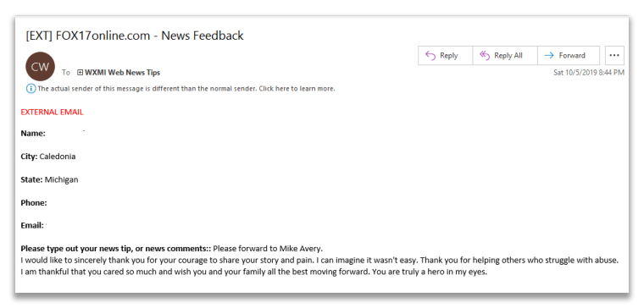Click the Reply arrow icon
This screenshot has width=644, height=308.
point(430,55)
